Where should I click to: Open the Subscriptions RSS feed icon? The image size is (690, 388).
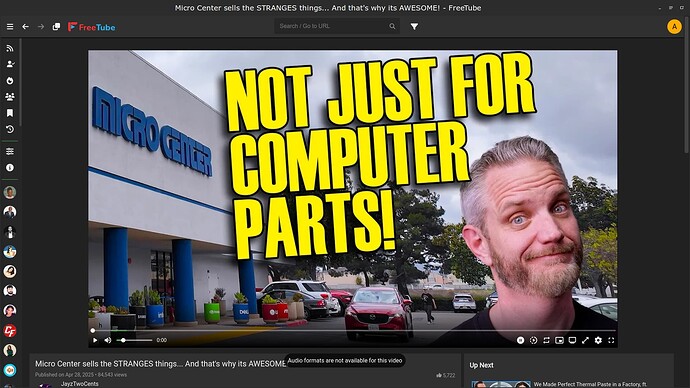tap(10, 48)
